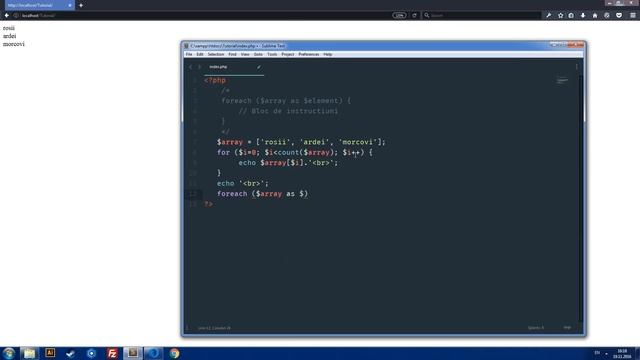
Task: Click the "ardei" output text in the browser
Action: (x=9, y=36)
